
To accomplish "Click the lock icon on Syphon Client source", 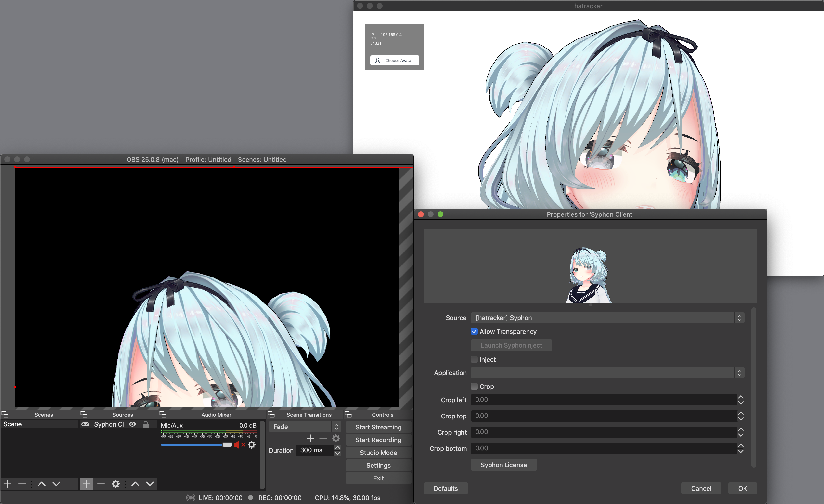I will point(145,424).
